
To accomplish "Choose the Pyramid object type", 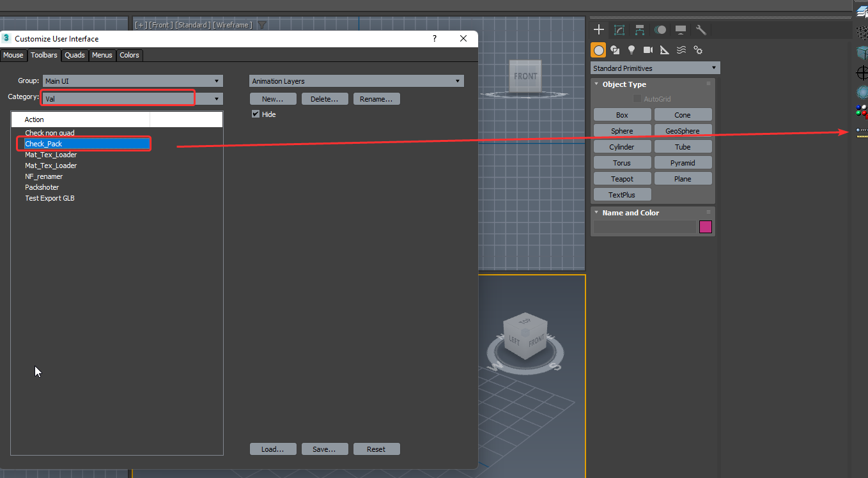I will pos(683,163).
